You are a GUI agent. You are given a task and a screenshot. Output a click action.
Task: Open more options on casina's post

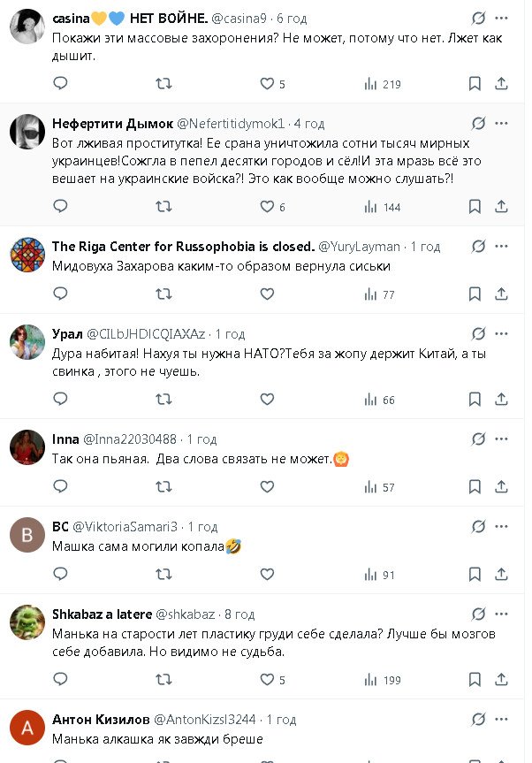tap(501, 18)
